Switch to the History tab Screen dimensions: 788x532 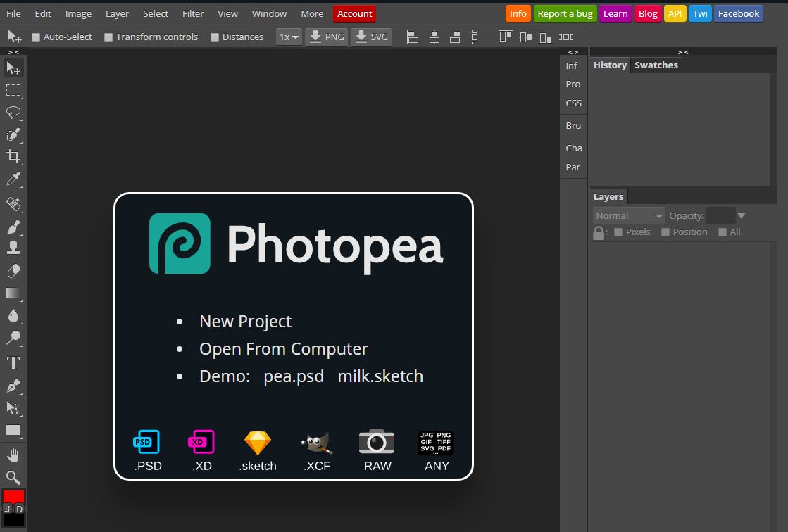pos(610,65)
